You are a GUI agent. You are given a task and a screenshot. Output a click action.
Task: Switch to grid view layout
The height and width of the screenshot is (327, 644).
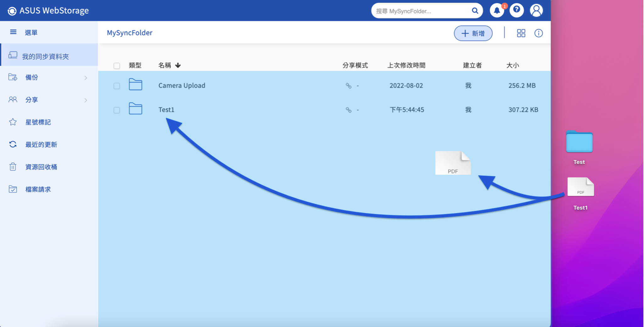(520, 33)
